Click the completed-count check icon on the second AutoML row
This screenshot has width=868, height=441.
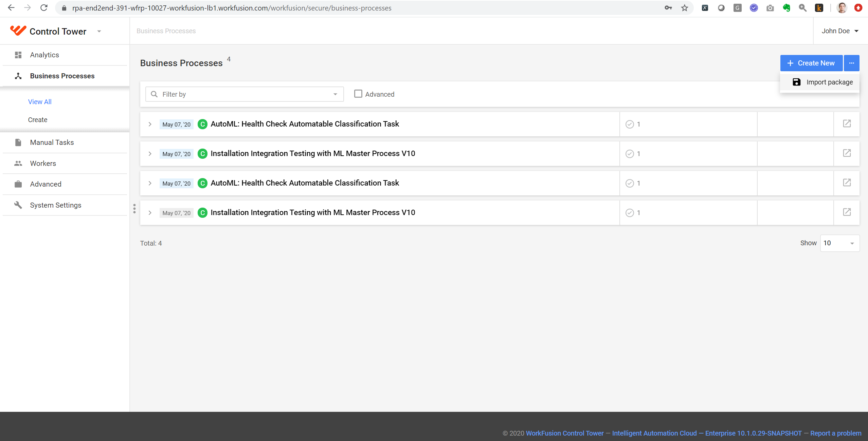click(x=630, y=183)
